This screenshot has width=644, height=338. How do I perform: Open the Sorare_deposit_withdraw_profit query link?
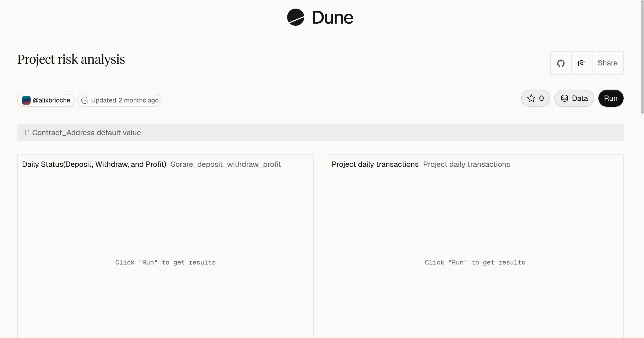pos(226,164)
